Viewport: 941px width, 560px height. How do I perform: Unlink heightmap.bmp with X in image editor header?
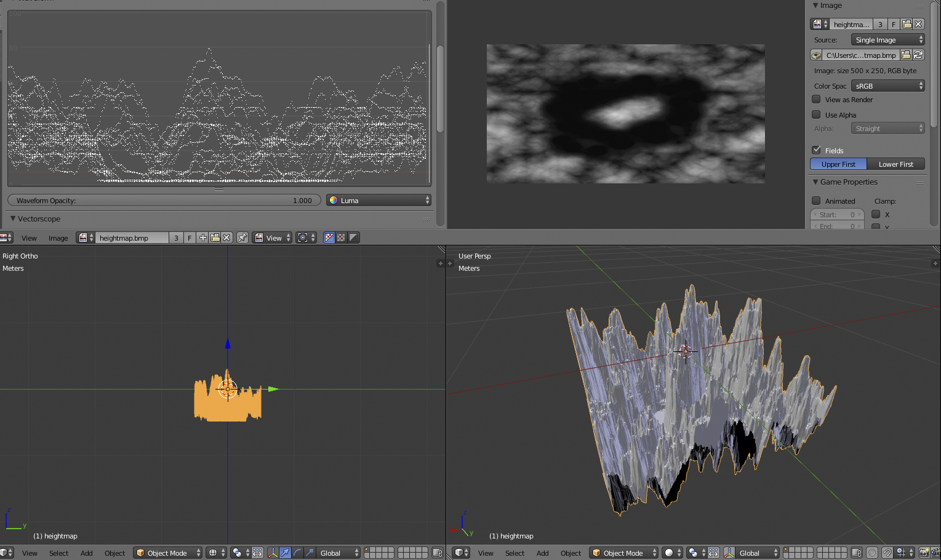coord(226,238)
